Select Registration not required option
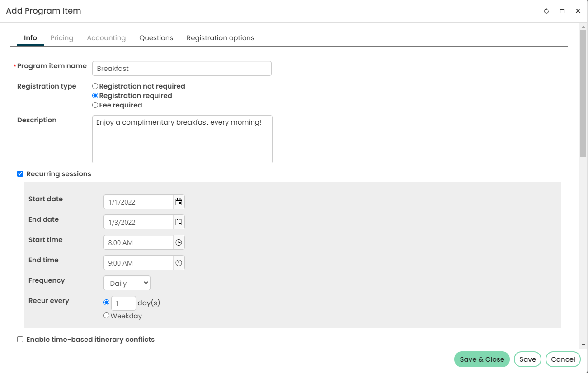Viewport: 588px width, 373px height. pos(95,86)
